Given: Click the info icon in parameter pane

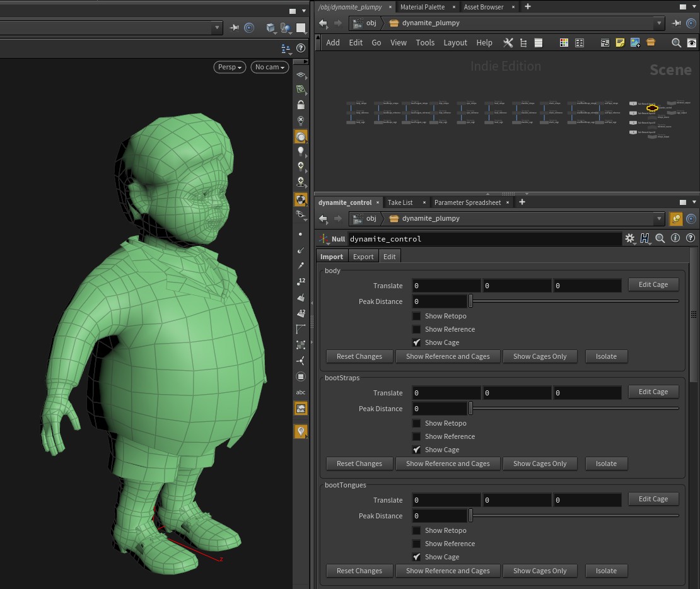Looking at the screenshot, I should [675, 238].
